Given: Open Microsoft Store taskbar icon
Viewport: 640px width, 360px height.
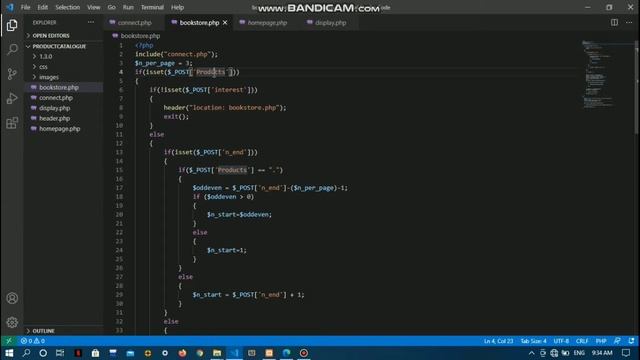Looking at the screenshot, I should [95, 353].
